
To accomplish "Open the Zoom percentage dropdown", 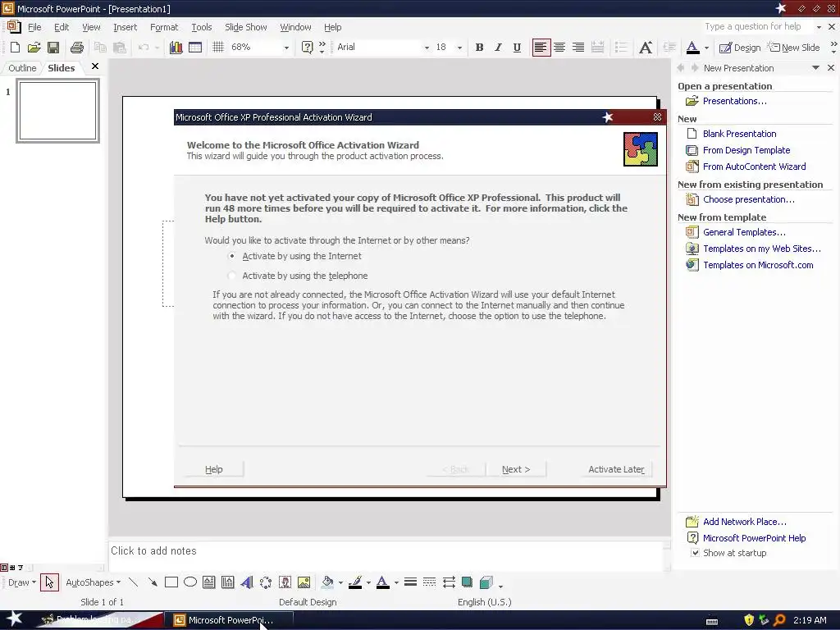I will click(x=286, y=48).
